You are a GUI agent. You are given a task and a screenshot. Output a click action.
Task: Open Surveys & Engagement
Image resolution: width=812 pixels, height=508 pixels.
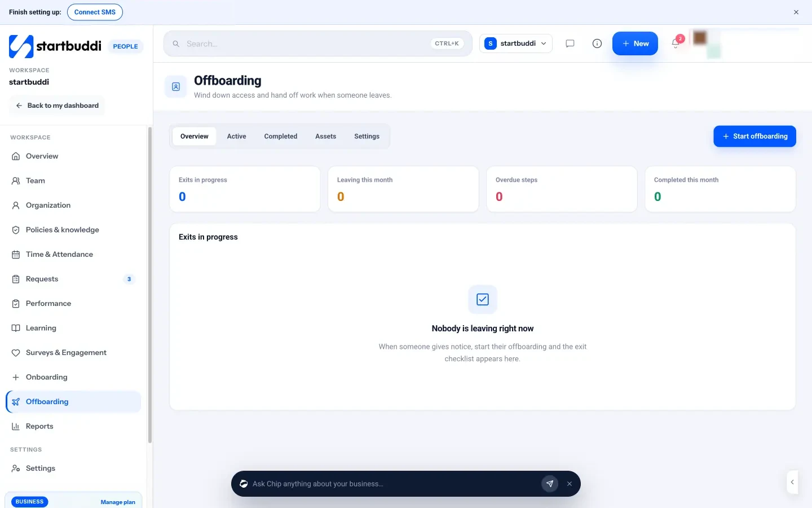[73, 353]
